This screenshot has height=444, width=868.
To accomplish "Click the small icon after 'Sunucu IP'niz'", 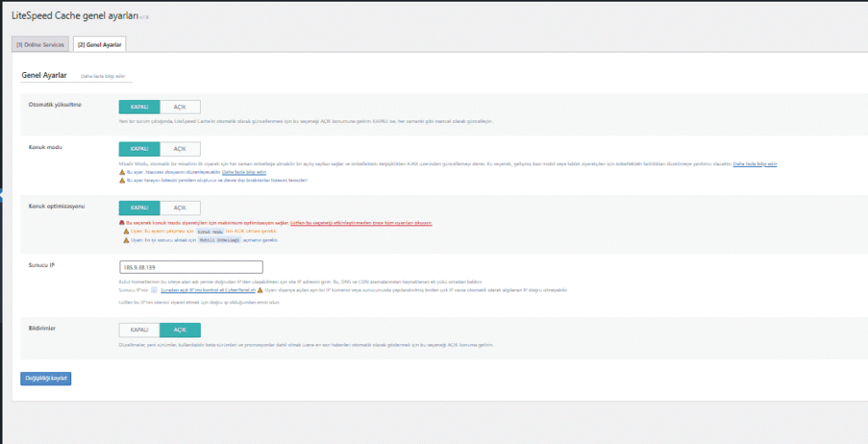I will (154, 290).
